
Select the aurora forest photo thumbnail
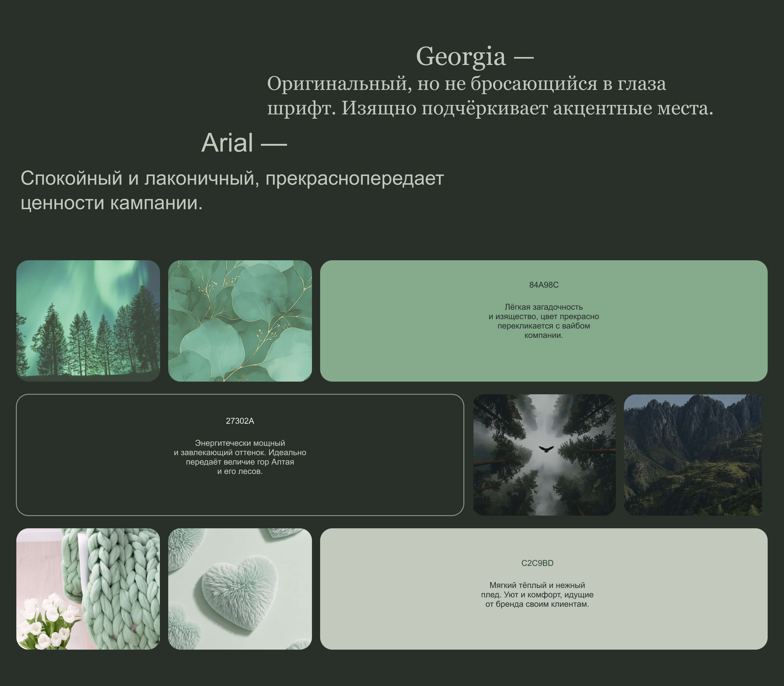pyautogui.click(x=88, y=321)
